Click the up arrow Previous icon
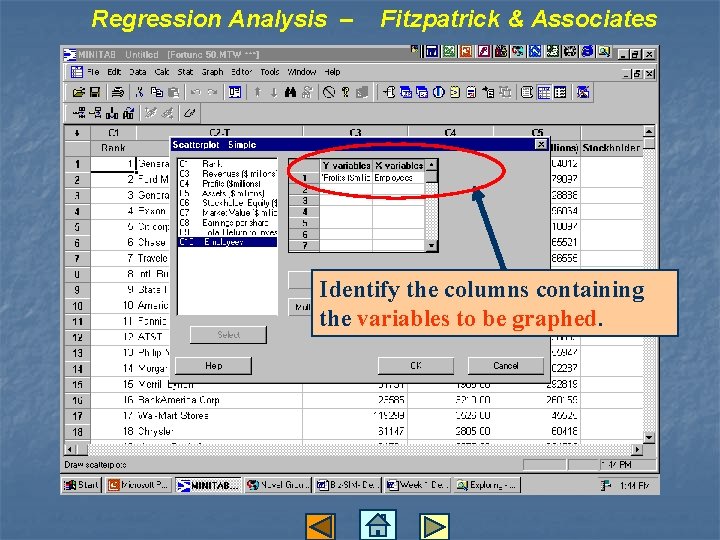This screenshot has height=540, width=720. 258,92
